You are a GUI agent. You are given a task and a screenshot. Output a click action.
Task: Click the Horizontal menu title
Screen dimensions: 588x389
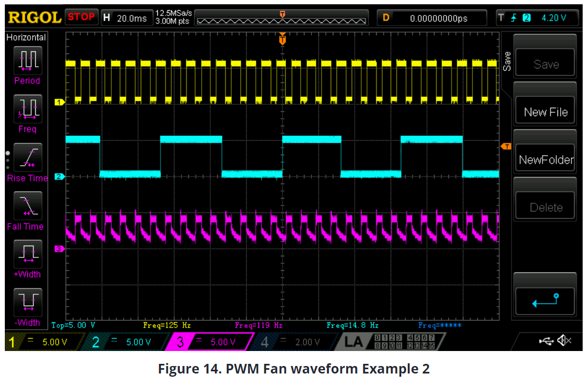click(26, 37)
